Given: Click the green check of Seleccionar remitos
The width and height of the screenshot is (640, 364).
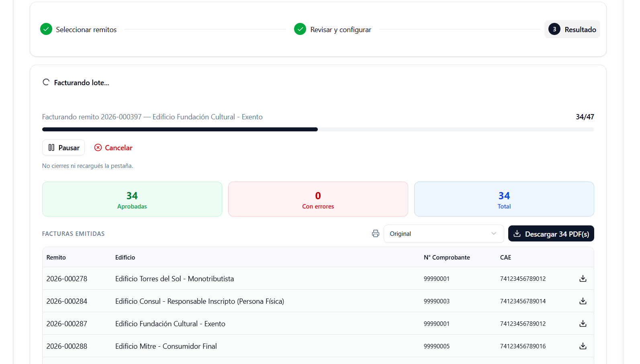Looking at the screenshot, I should click(46, 29).
